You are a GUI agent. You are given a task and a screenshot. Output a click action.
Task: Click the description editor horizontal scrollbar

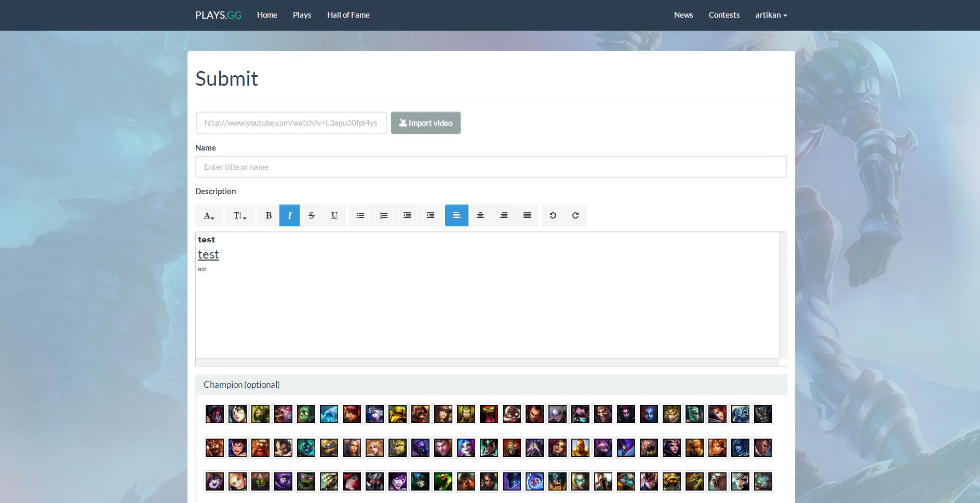pos(487,362)
